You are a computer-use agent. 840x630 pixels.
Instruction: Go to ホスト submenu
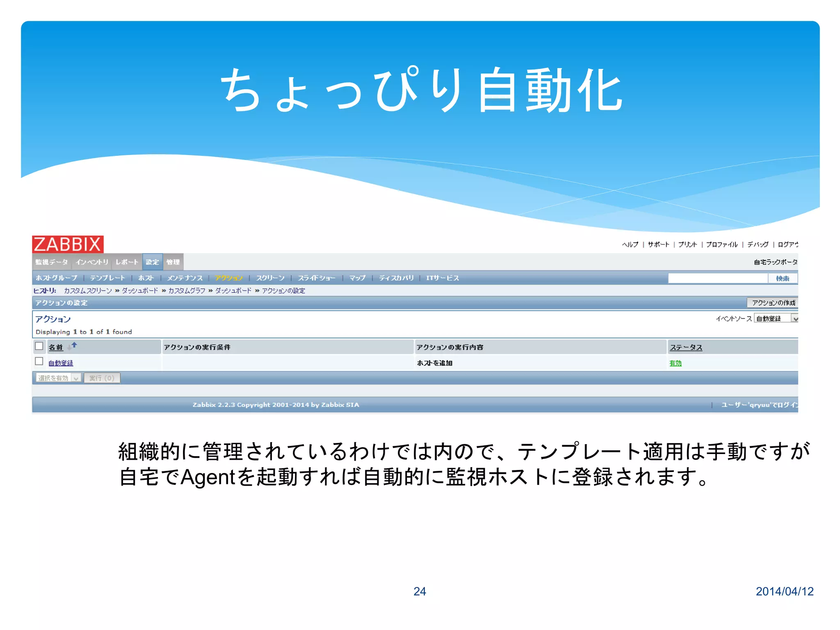click(146, 278)
